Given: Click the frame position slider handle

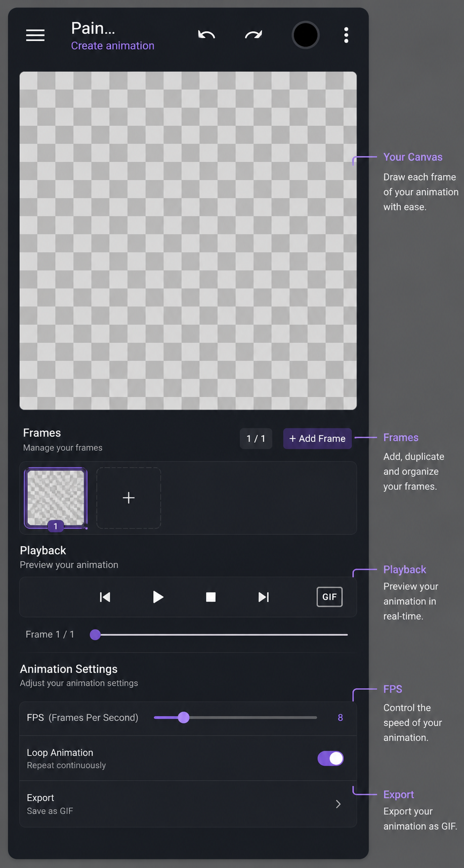Looking at the screenshot, I should [95, 635].
